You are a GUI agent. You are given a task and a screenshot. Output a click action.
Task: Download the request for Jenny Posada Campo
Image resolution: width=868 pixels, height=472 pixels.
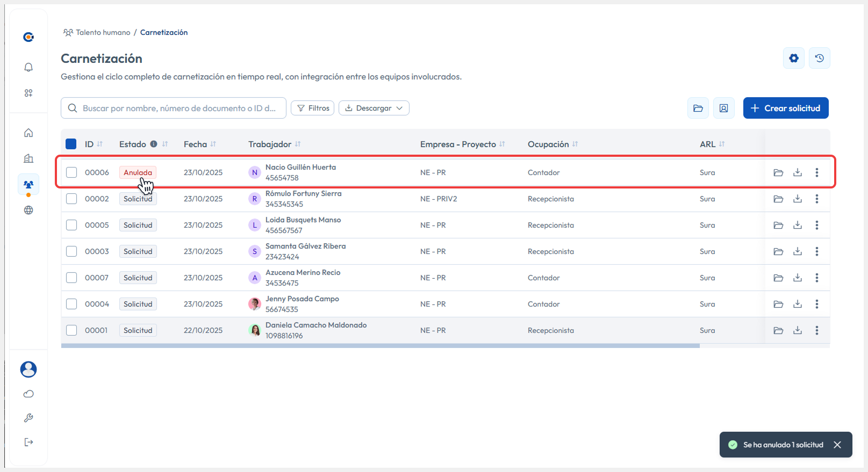(x=797, y=304)
